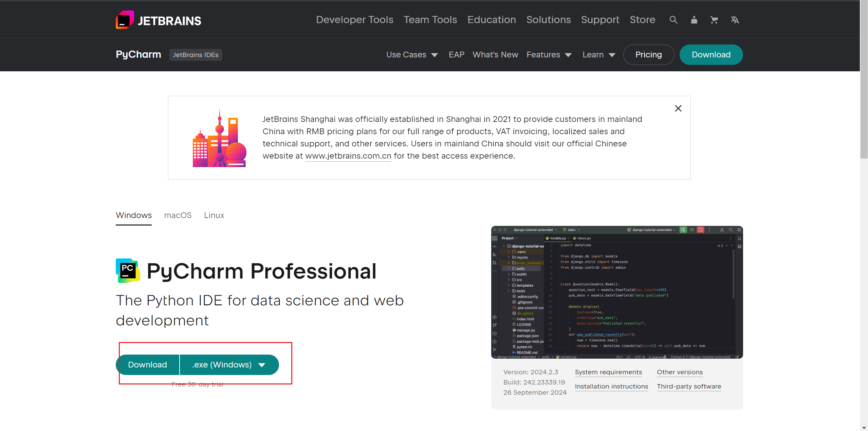Open System requirements link
Viewport: 868px width, 431px height.
(x=608, y=372)
